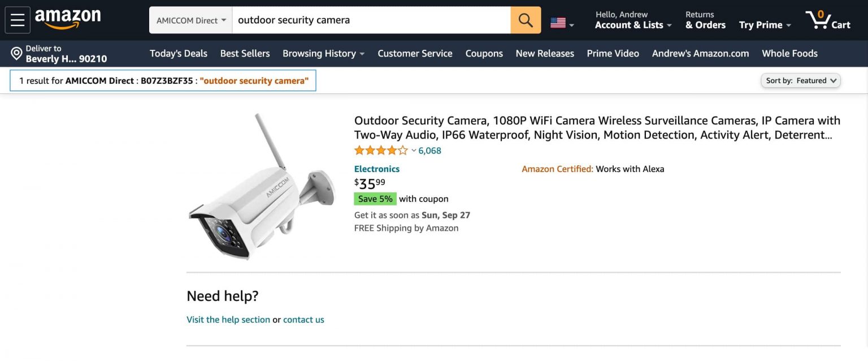Open the 6,068 customer reviews link
Viewport: 868px width, 361px height.
(429, 150)
